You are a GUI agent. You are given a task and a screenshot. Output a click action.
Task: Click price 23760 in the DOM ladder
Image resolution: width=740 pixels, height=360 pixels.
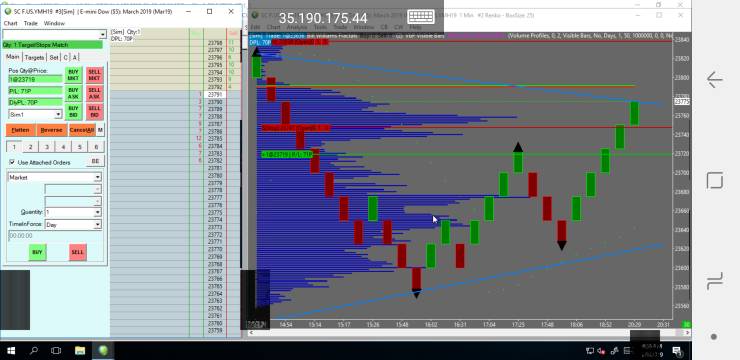pyautogui.click(x=215, y=324)
